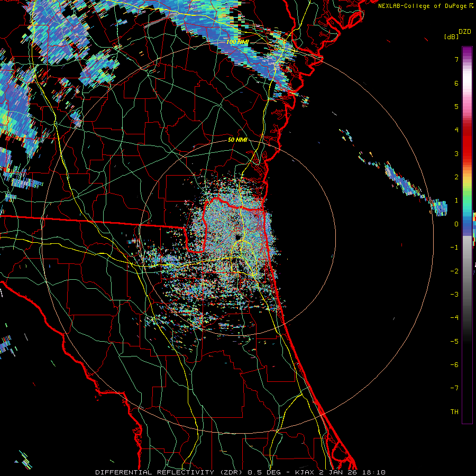Click the -1 value on the color scale
Viewport: 476px width, 476px height.
(x=454, y=248)
